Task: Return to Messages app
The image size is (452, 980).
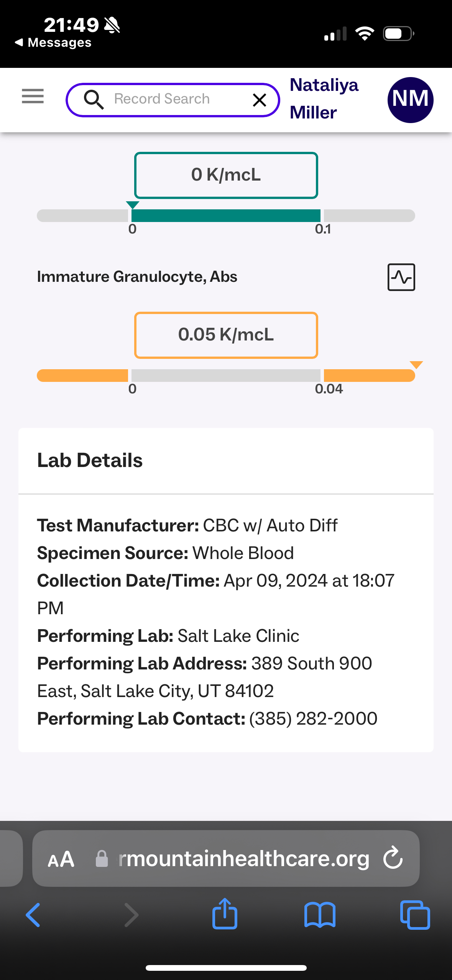Action: [54, 43]
